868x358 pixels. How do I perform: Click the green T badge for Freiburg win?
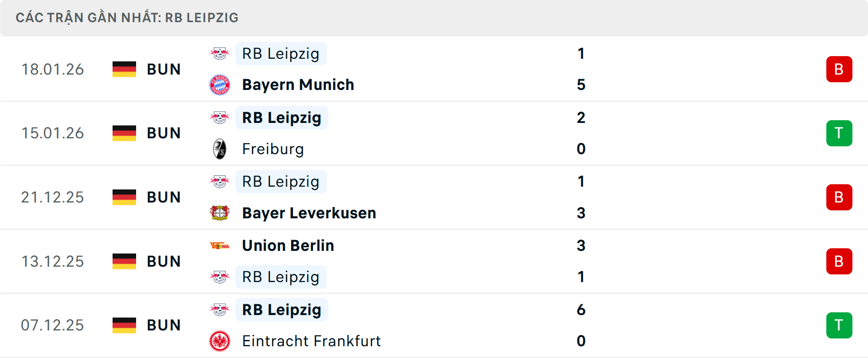(x=839, y=133)
